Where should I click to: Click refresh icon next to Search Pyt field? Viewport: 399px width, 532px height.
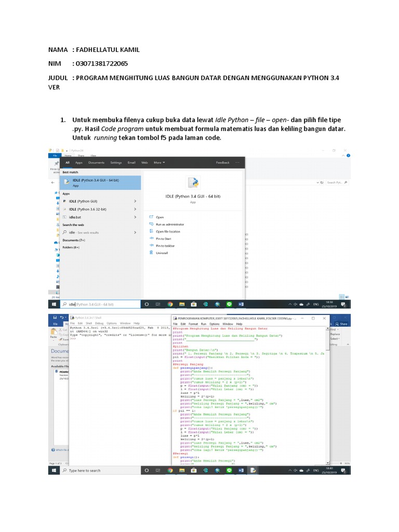click(x=322, y=182)
